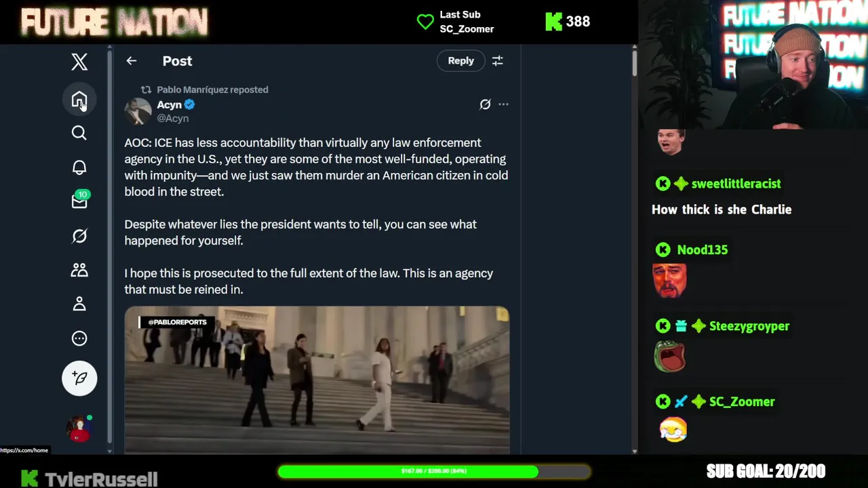Click the 'SUB GOAL: 20/200' text
Screen dimensions: 868x488
(x=766, y=471)
